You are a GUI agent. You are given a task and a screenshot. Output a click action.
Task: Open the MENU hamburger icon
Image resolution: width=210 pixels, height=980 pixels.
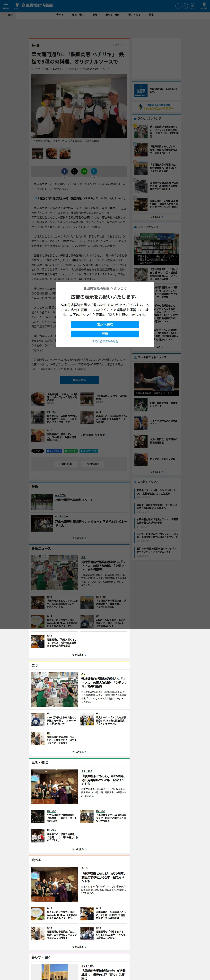coord(5,6)
